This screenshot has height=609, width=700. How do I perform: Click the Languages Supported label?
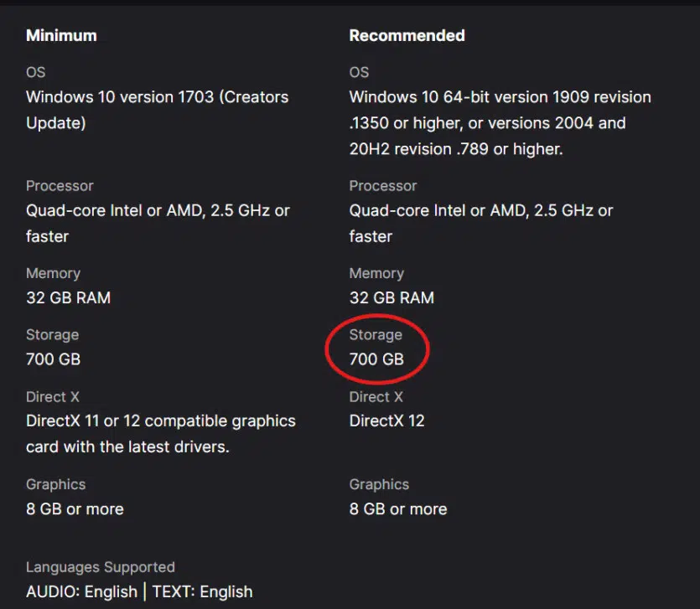(101, 567)
